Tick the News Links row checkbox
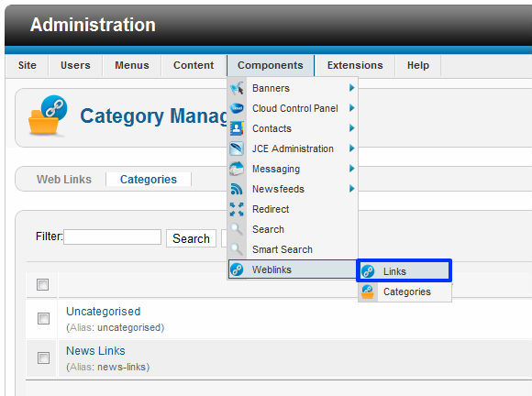 pos(43,358)
